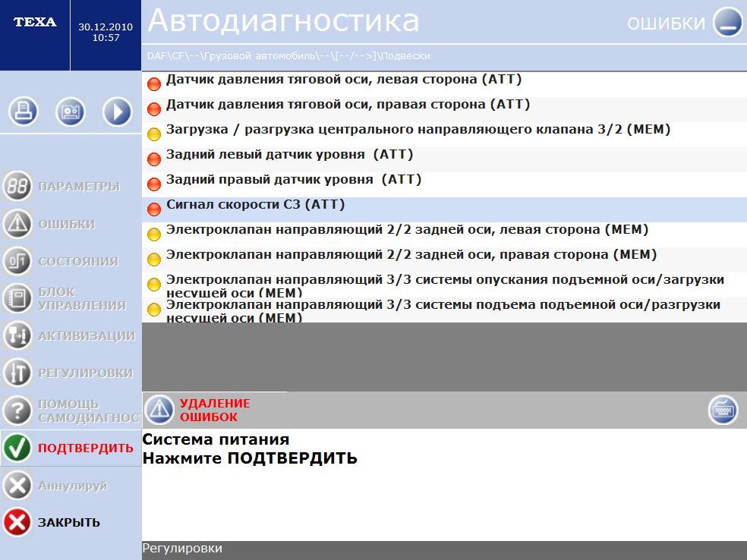Click the play arrow icon
747x560 pixels.
117,112
